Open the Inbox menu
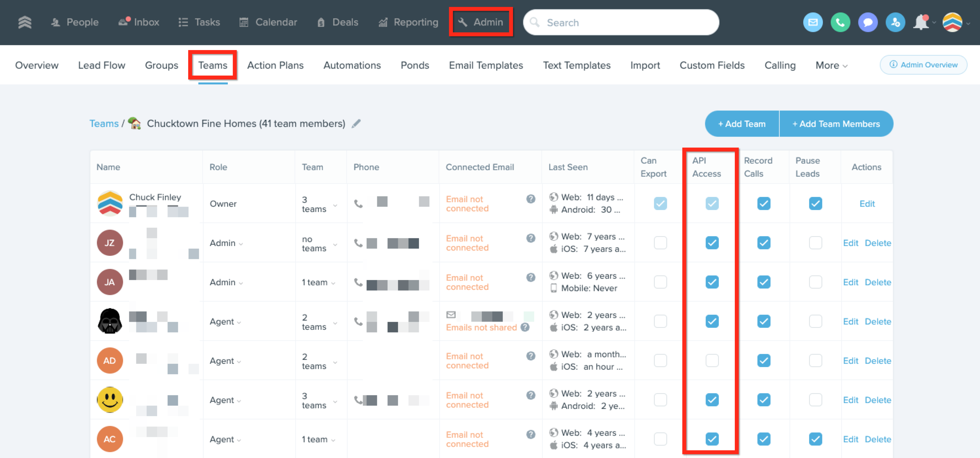 [x=138, y=22]
